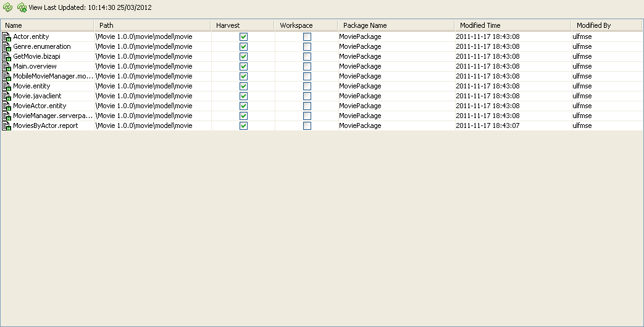Click the file icon beside Main.overview
The width and height of the screenshot is (644, 327).
click(x=7, y=67)
